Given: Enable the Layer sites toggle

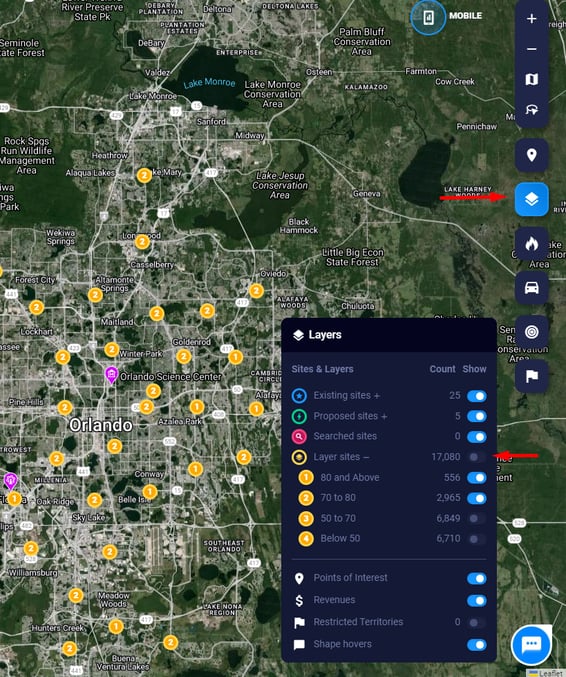Looking at the screenshot, I should click(x=477, y=457).
